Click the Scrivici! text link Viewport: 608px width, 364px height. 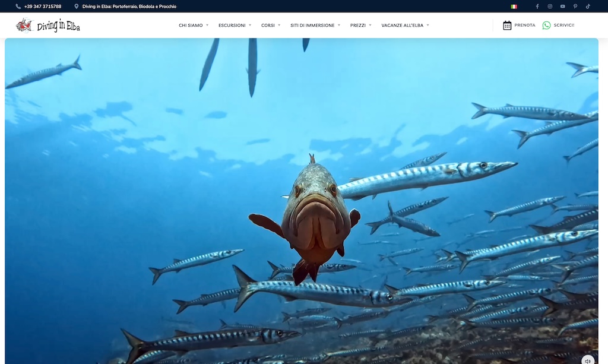(563, 26)
